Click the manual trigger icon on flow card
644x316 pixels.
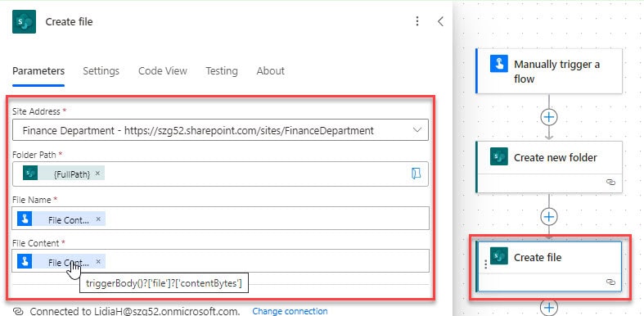pyautogui.click(x=499, y=64)
